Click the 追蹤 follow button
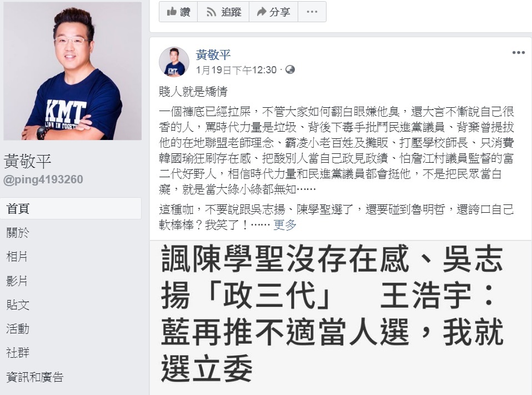Viewport: 532px width, 395px height. [223, 12]
